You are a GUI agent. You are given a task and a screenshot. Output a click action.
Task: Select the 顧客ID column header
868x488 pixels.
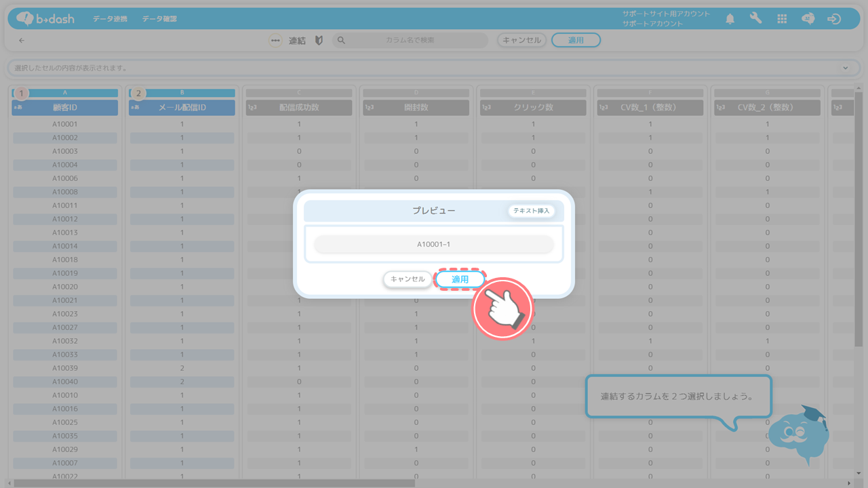pyautogui.click(x=65, y=107)
